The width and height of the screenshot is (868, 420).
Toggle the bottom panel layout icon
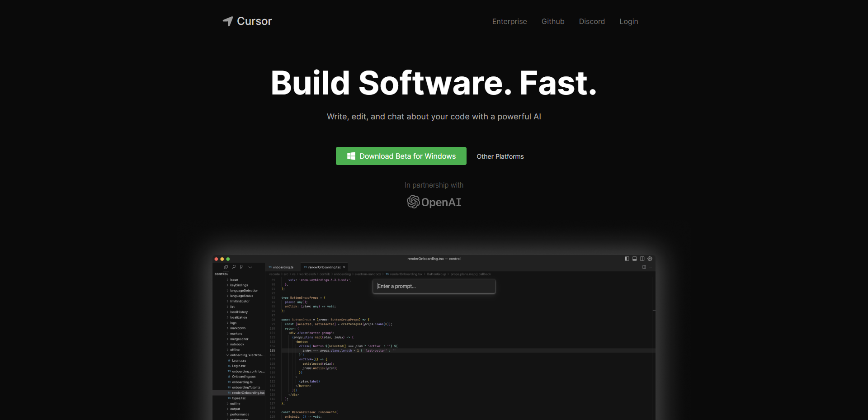635,259
